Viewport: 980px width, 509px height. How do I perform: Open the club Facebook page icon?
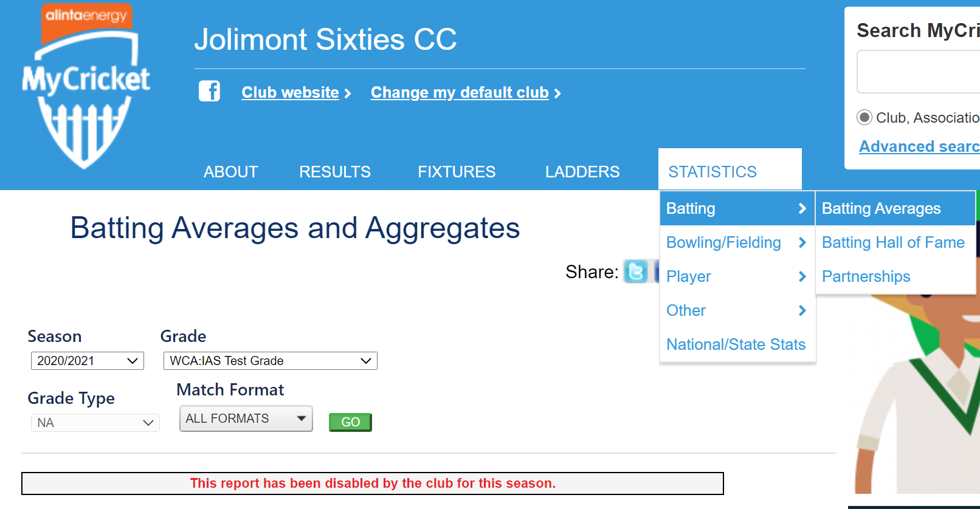[x=209, y=91]
